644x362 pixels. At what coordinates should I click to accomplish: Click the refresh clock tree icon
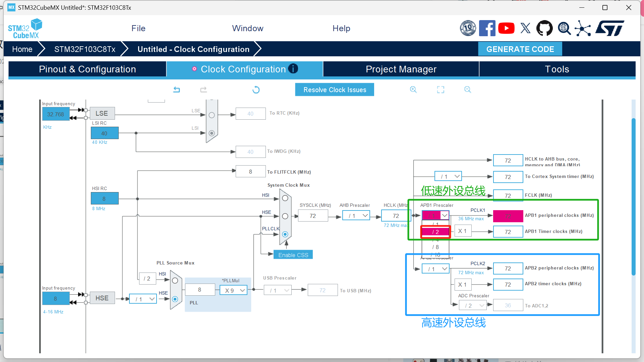click(x=256, y=89)
